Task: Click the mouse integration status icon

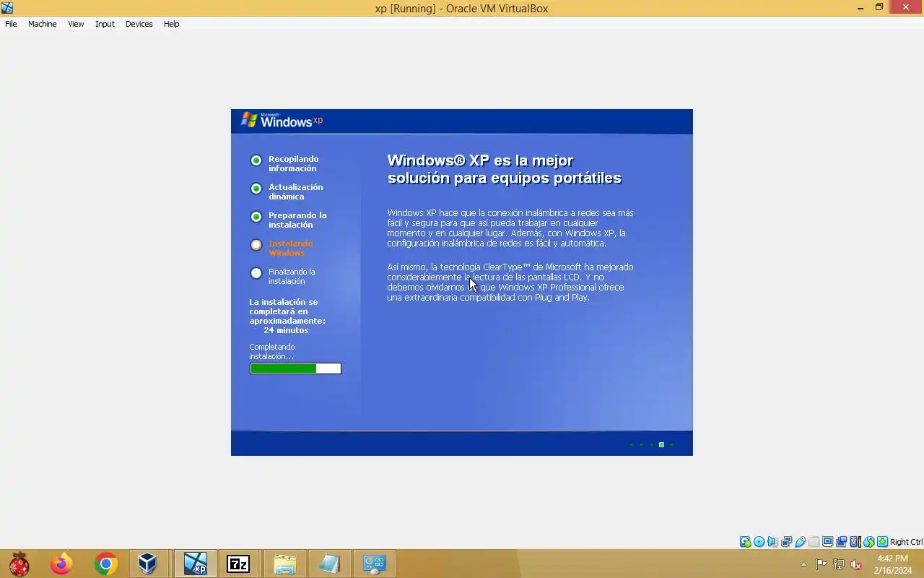Action: 869,542
